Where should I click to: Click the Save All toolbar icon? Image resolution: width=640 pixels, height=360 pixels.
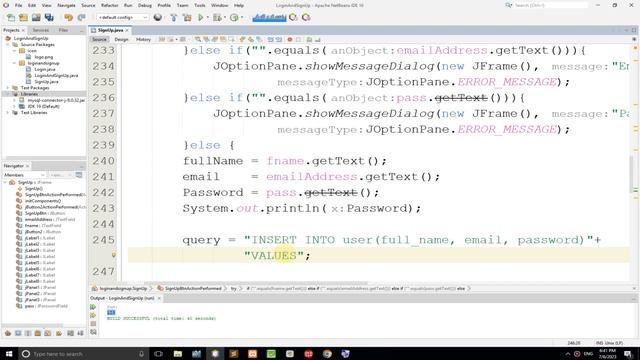(49, 18)
